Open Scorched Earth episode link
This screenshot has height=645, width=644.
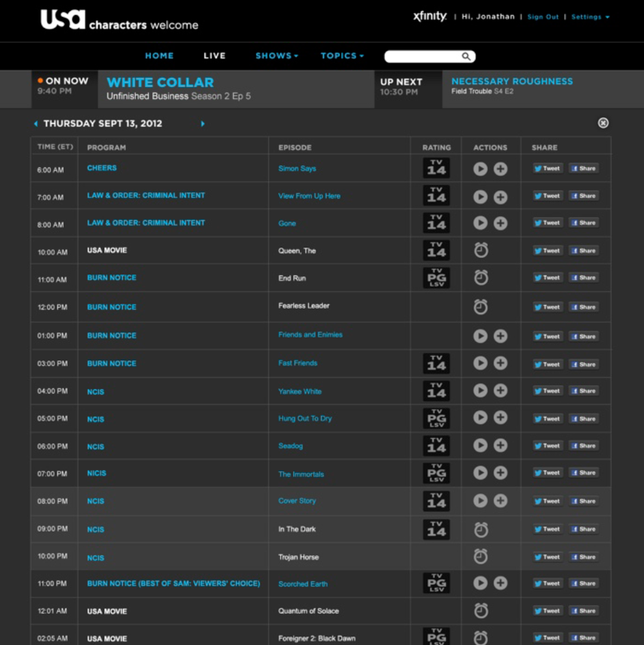click(x=303, y=584)
